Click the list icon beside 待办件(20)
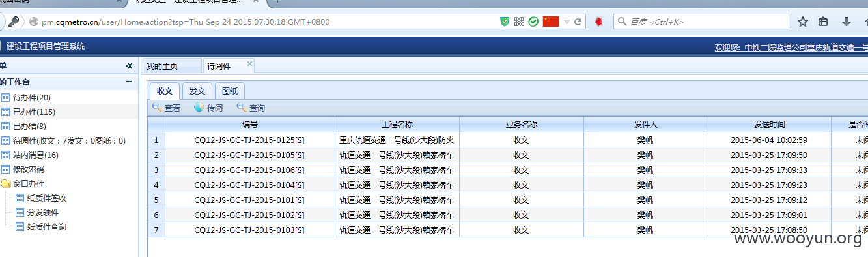 pyautogui.click(x=5, y=97)
